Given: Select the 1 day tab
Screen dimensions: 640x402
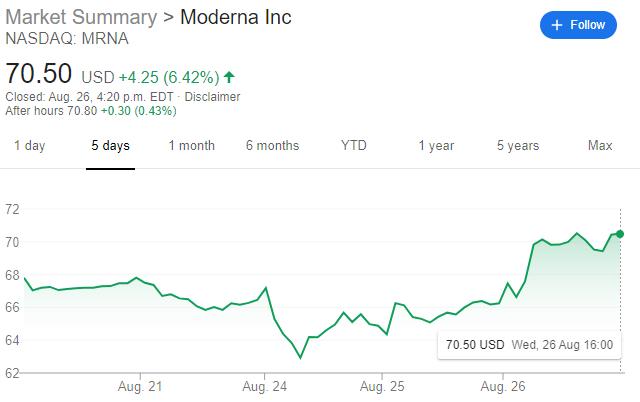Looking at the screenshot, I should pyautogui.click(x=29, y=146).
